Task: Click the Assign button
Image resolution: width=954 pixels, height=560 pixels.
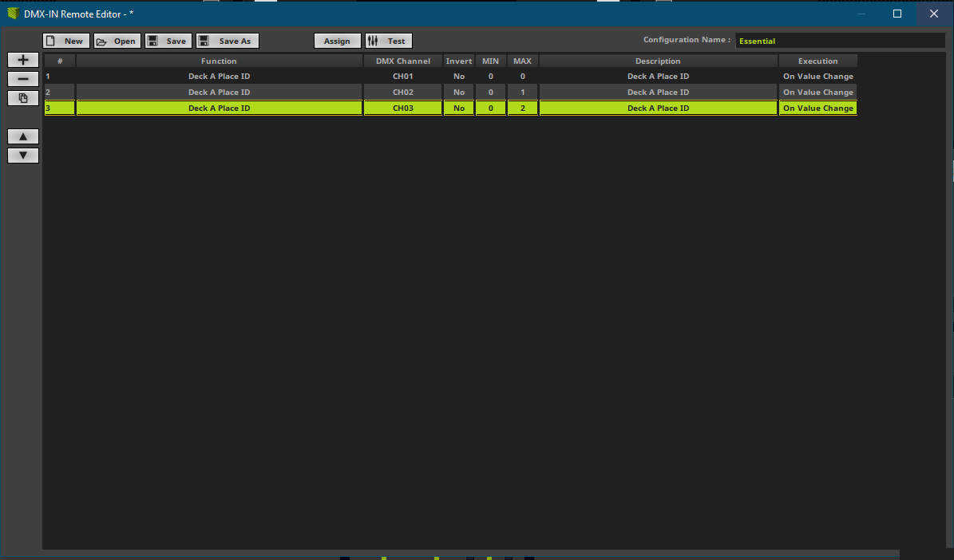Action: click(x=337, y=40)
